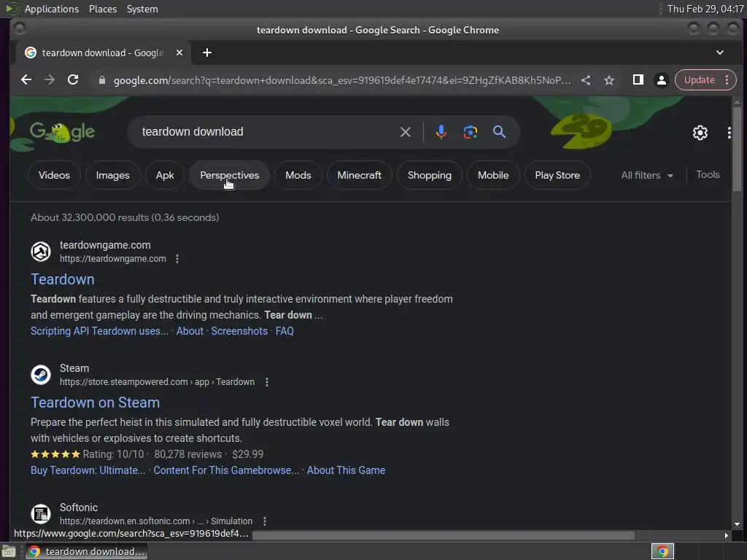Open Content For This Gamebrowse sitelink
Viewport: 747px width, 560px height.
click(x=226, y=470)
